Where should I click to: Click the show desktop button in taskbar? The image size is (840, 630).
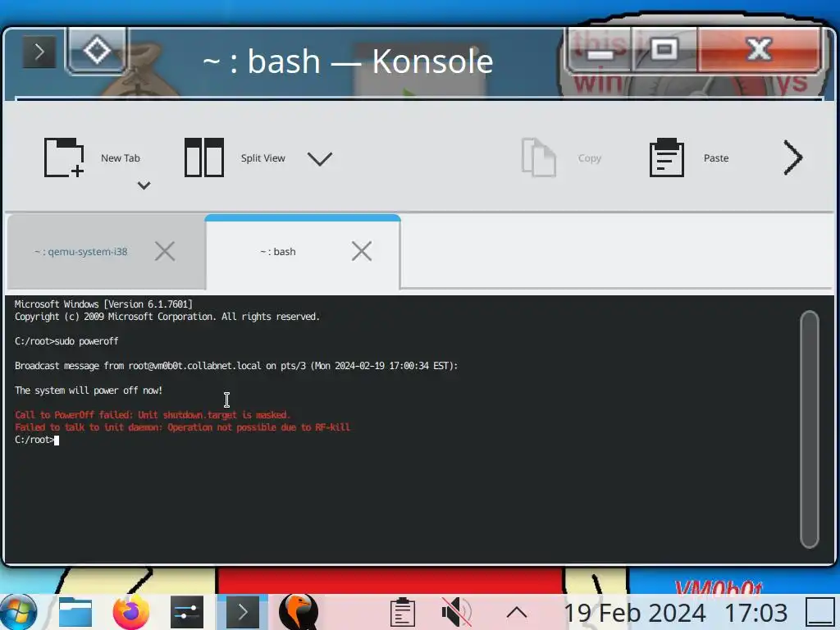pyautogui.click(x=820, y=612)
